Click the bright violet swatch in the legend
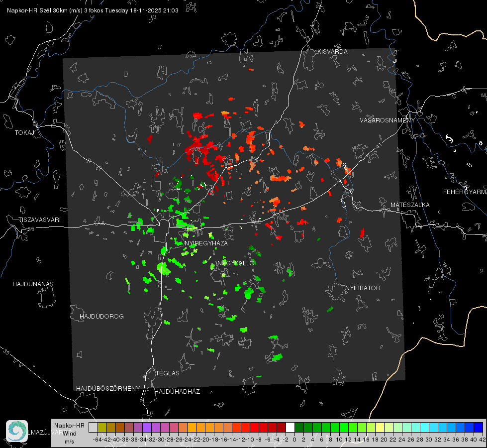 (x=147, y=427)
